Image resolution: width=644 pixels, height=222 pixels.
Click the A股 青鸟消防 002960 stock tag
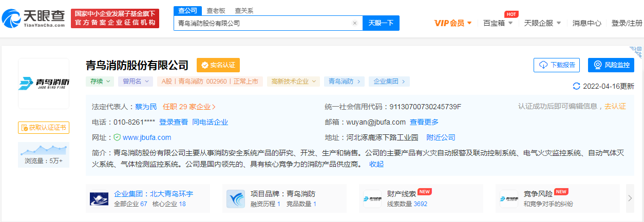(x=211, y=81)
